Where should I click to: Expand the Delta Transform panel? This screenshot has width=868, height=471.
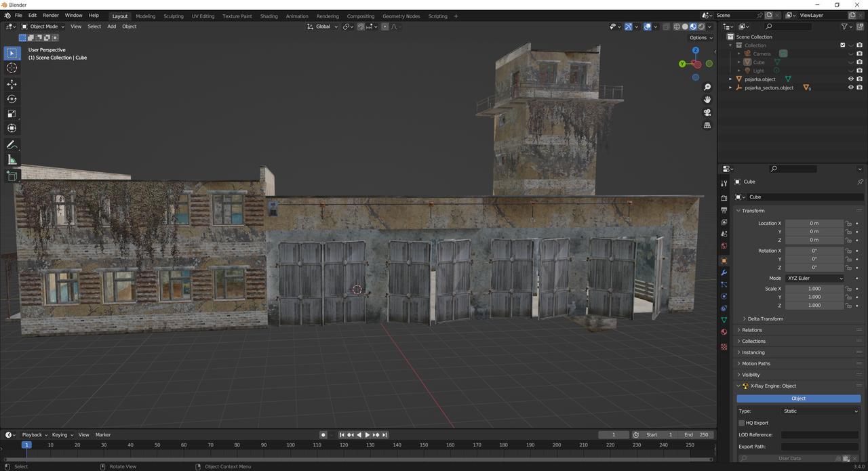765,319
